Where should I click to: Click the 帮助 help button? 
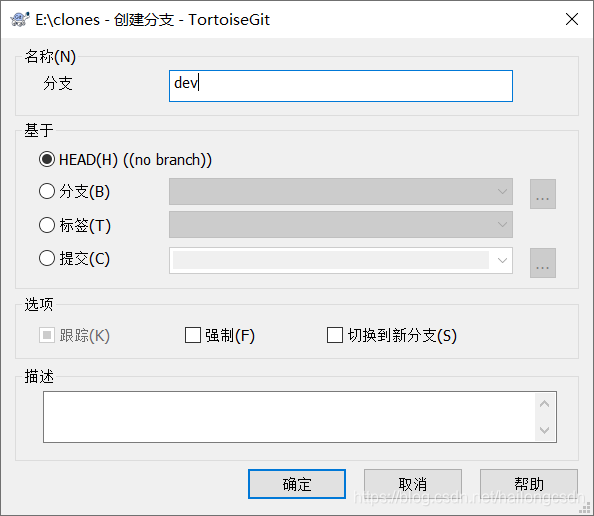click(529, 484)
